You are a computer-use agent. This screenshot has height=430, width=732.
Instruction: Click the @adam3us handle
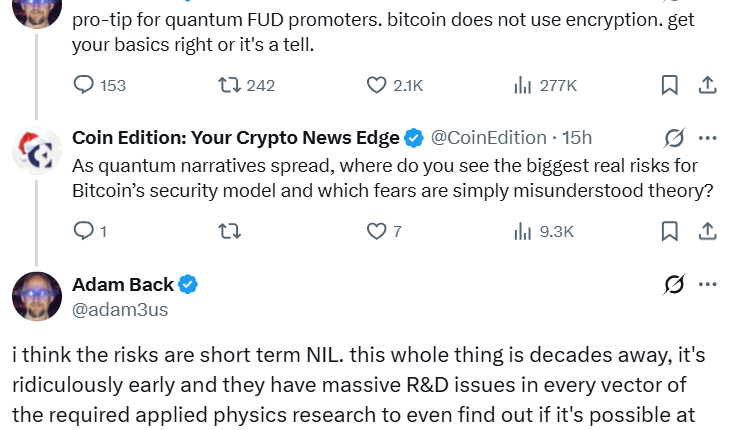coord(120,310)
